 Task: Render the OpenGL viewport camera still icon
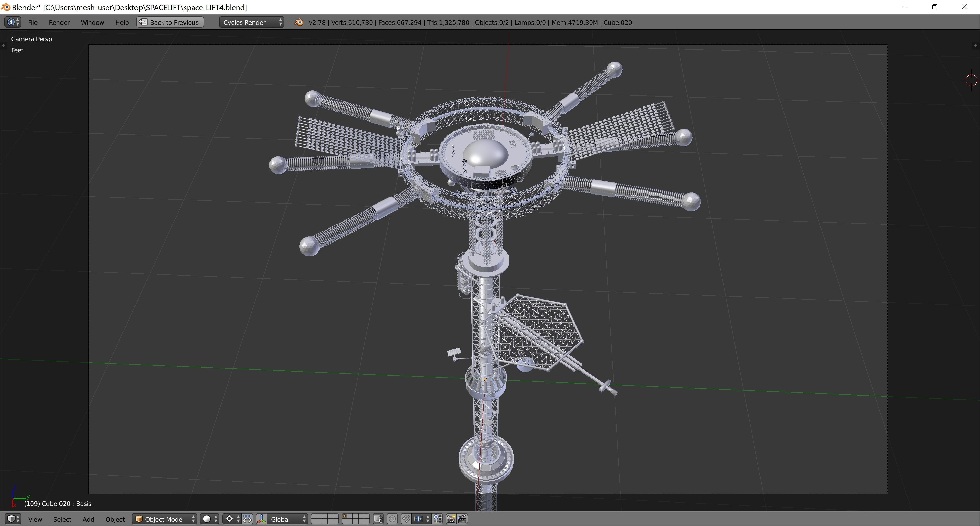pyautogui.click(x=451, y=519)
